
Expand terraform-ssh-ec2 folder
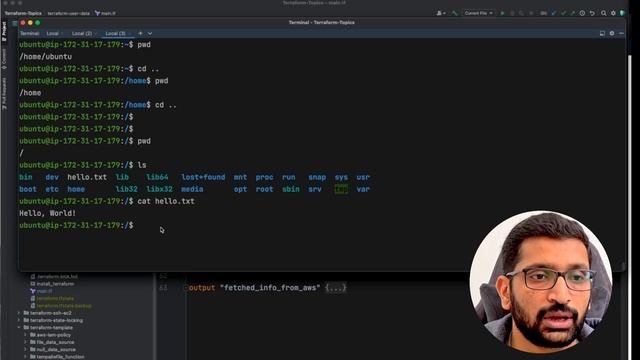tap(19, 313)
